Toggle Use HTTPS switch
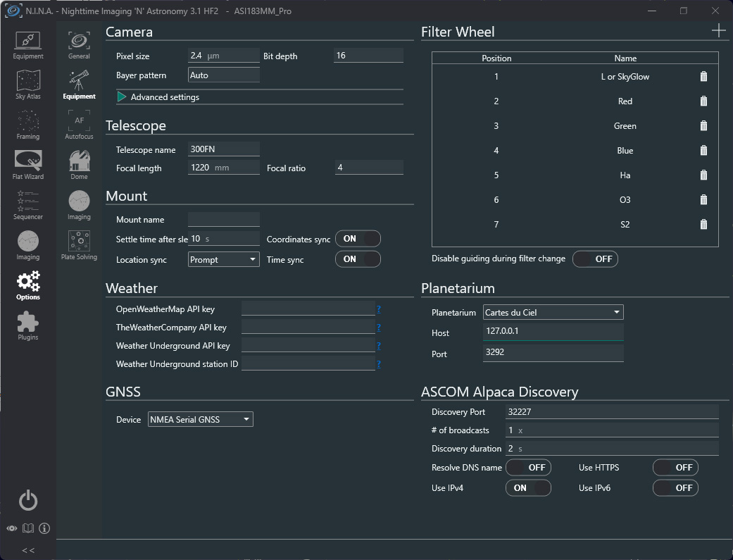Viewport: 733px width, 560px height. [675, 467]
